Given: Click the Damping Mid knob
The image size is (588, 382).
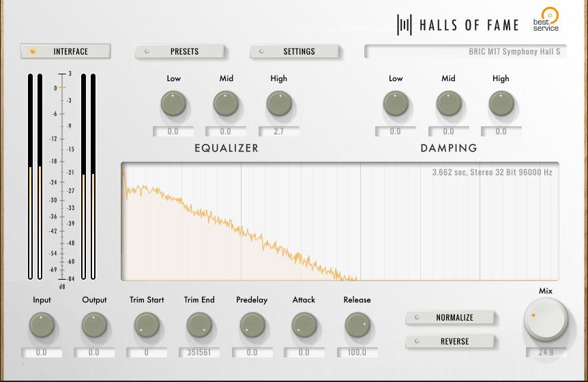Looking at the screenshot, I should (448, 104).
